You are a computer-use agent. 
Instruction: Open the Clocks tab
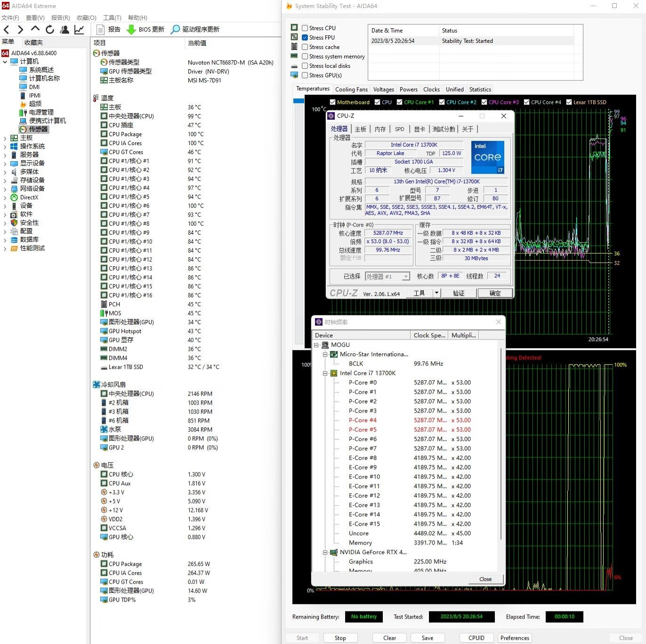[431, 90]
